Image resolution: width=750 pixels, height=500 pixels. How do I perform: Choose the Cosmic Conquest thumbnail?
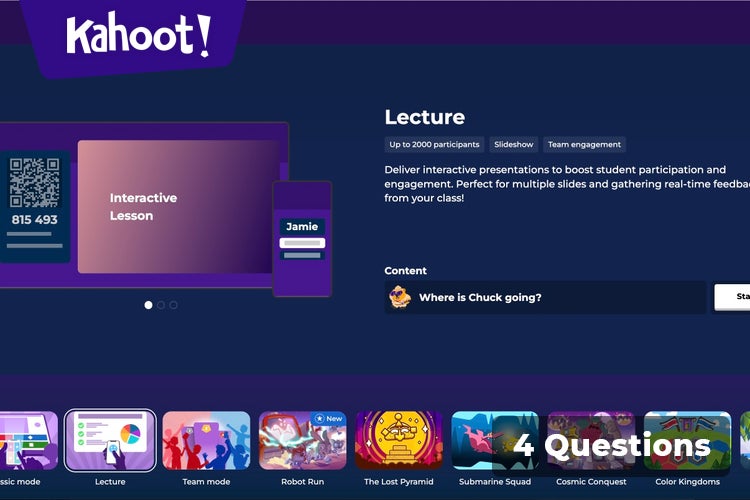point(591,440)
